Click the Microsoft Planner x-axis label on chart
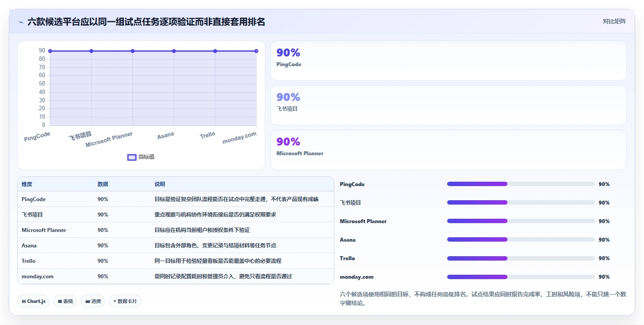 (109, 140)
